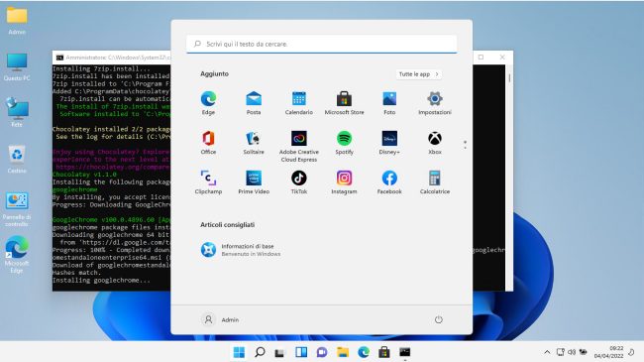Select Pannello di controllo desktop icon
Viewport: 644px width, 362px height.
click(x=17, y=209)
